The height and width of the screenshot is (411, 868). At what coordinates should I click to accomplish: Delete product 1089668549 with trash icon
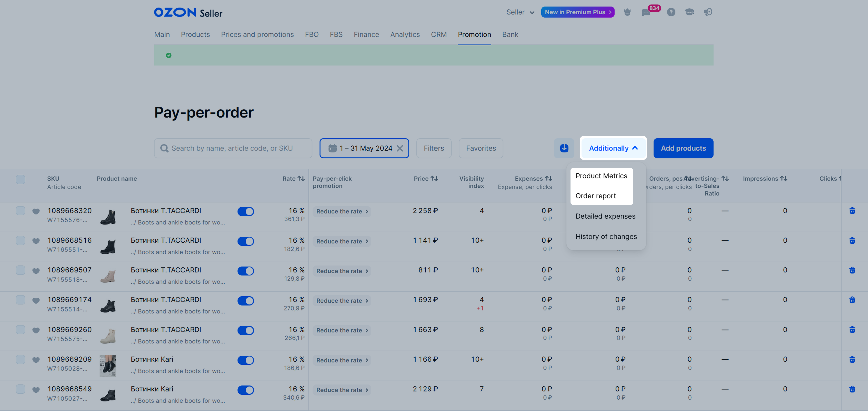[x=852, y=389]
